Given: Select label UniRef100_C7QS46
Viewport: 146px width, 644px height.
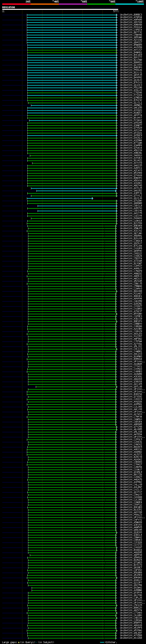Looking at the screenshot, I should [x=131, y=93].
